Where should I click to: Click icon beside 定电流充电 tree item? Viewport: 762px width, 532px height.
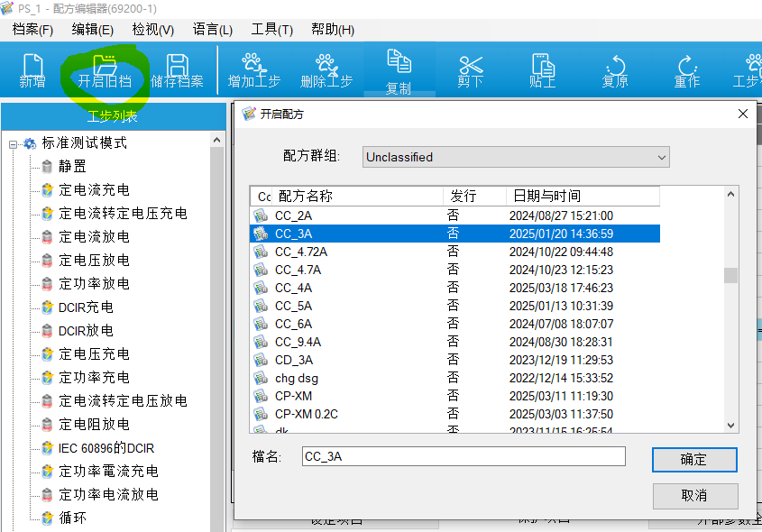[x=47, y=190]
